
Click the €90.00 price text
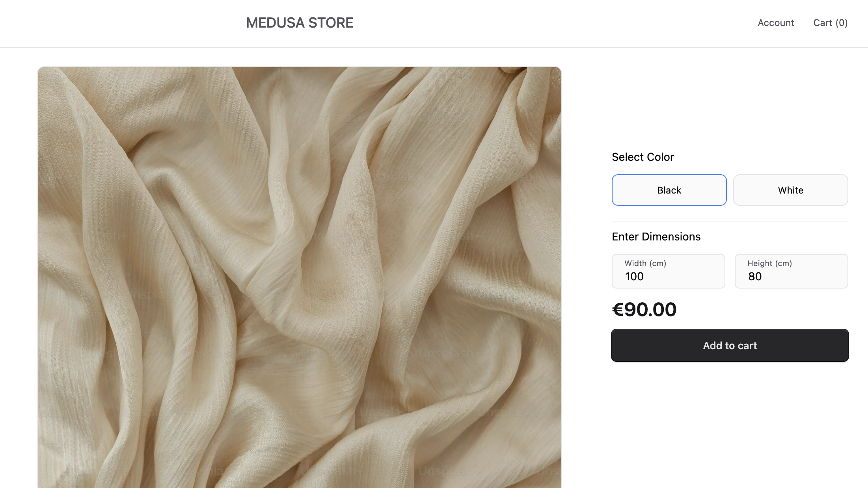point(644,309)
